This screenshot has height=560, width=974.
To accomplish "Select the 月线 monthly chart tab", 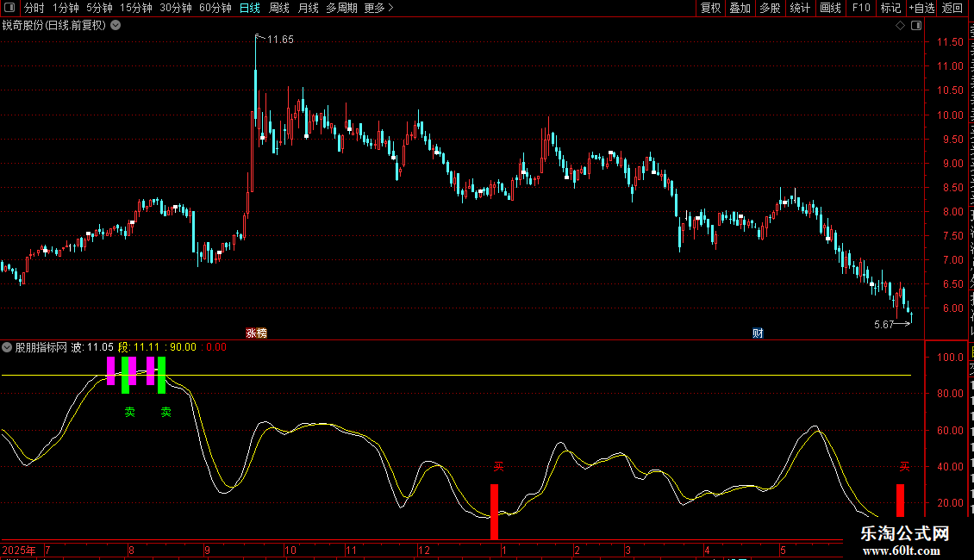I will 308,8.
